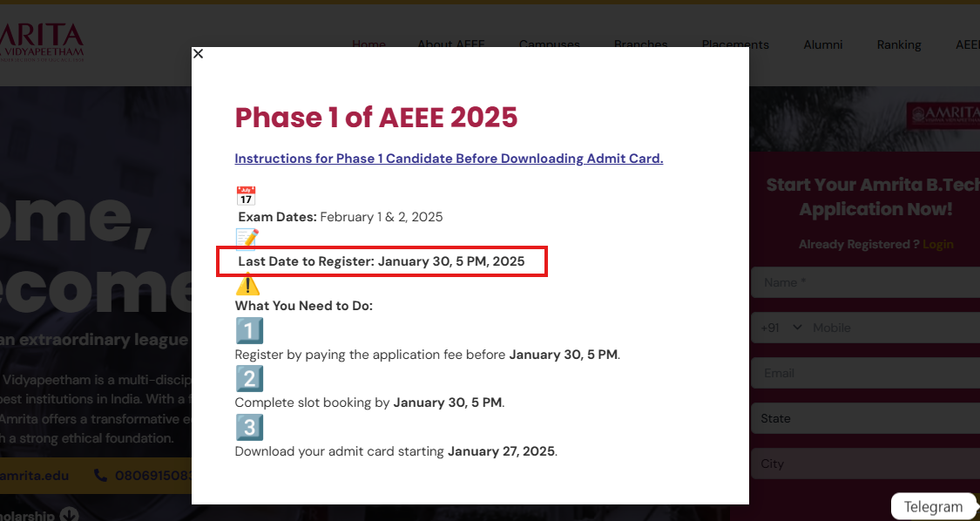Click the Amrita logo in the top-left corner

point(42,41)
